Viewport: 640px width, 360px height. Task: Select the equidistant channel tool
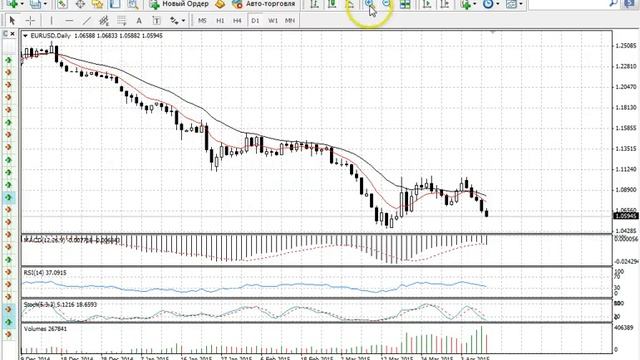click(104, 20)
